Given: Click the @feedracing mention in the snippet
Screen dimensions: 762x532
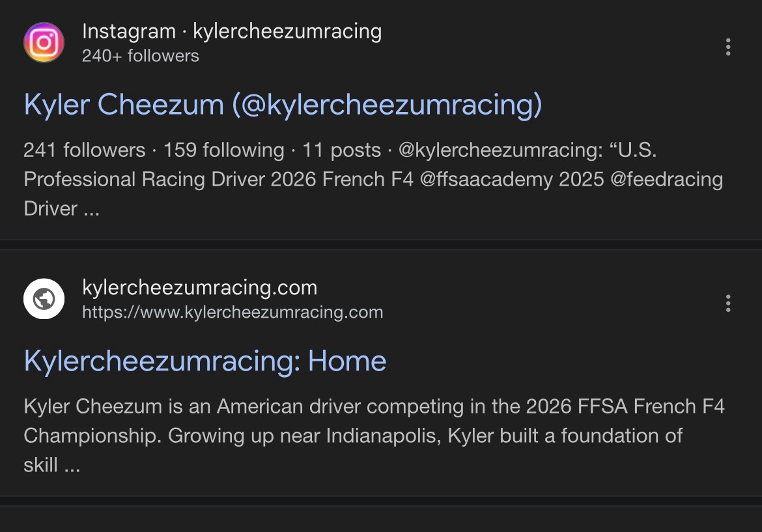Looking at the screenshot, I should 666,179.
